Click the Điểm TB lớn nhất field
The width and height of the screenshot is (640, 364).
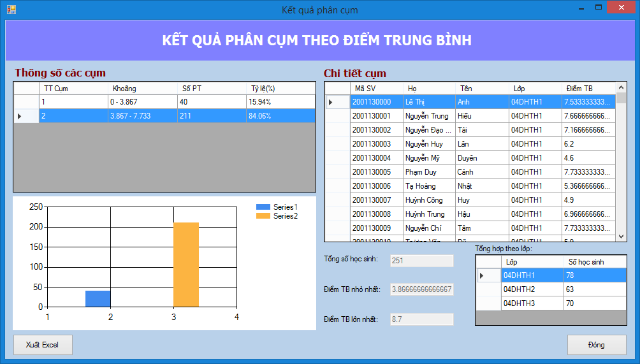click(421, 319)
